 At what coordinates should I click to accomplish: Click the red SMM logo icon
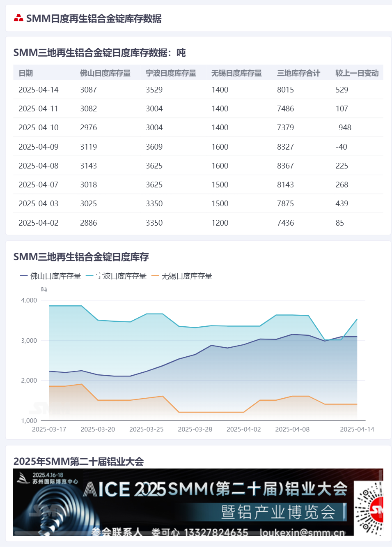tap(18, 18)
